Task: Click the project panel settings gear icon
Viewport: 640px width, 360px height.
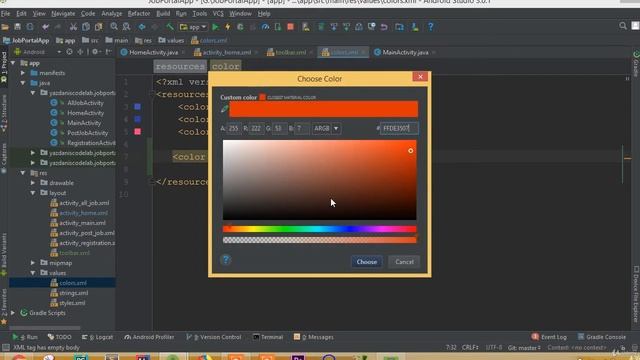Action: (95, 52)
